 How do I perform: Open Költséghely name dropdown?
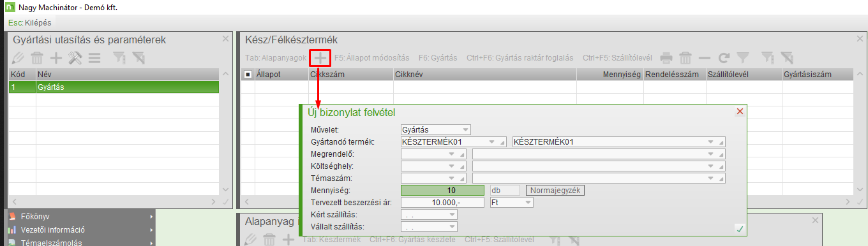click(710, 166)
